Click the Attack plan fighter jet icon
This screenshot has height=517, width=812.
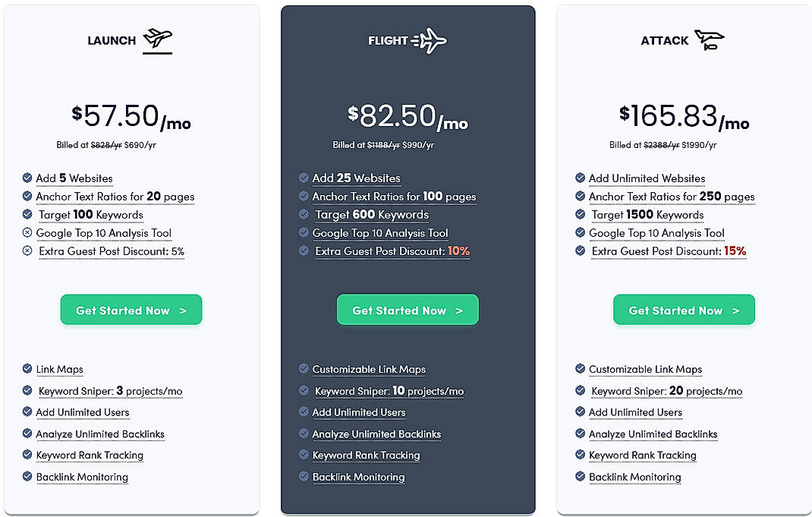coord(710,39)
